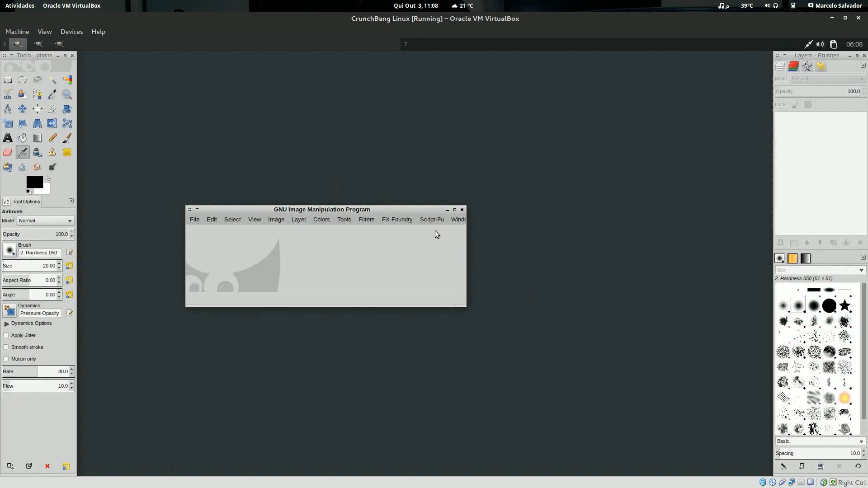
Task: Enable the Apply Jitter checkbox
Action: tap(6, 335)
